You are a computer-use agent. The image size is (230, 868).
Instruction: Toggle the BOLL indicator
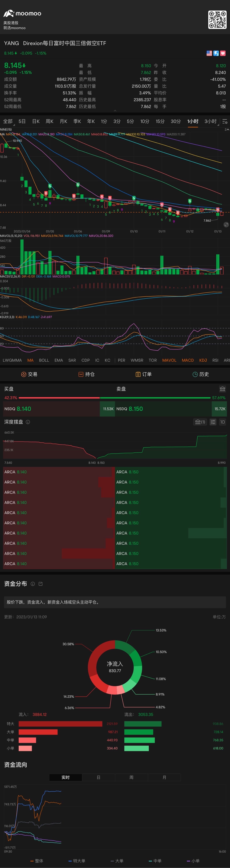[44, 360]
